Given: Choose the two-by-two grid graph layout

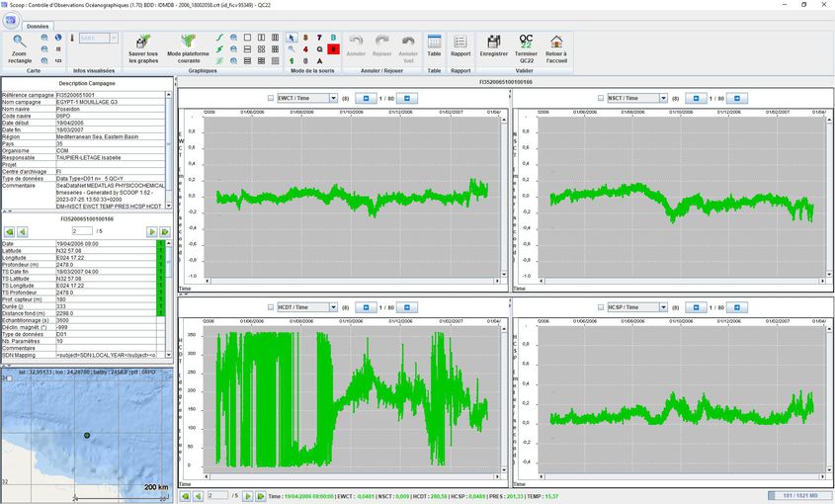Looking at the screenshot, I should tap(261, 49).
